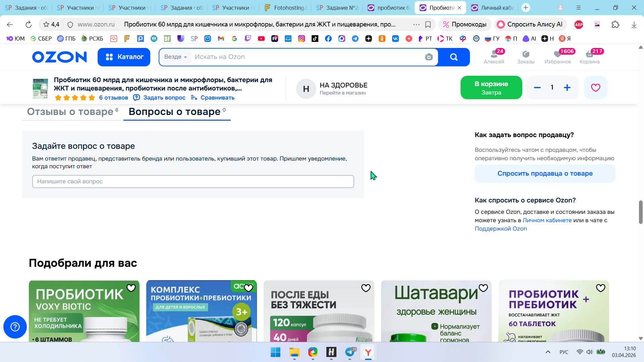This screenshot has width=644, height=362.
Task: Open the Поддержкой Ozon link
Action: (500, 229)
